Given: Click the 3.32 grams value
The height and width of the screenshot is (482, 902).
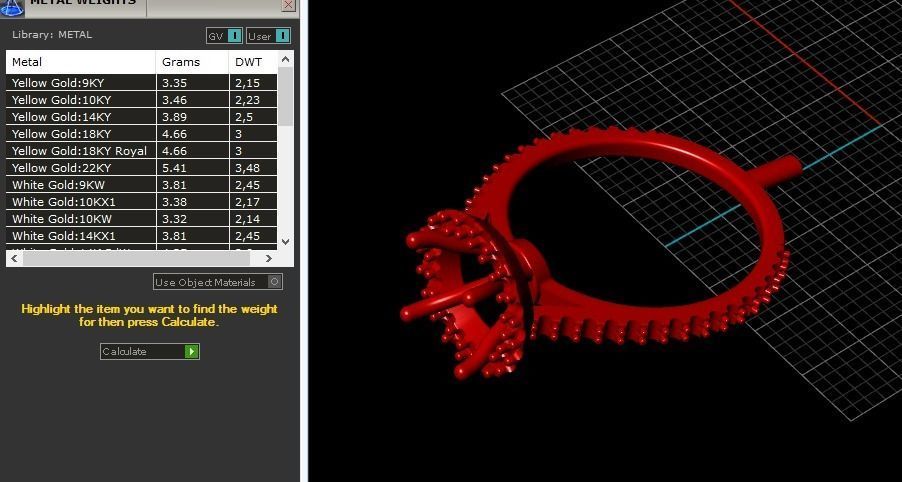Looking at the screenshot, I should pyautogui.click(x=174, y=219).
